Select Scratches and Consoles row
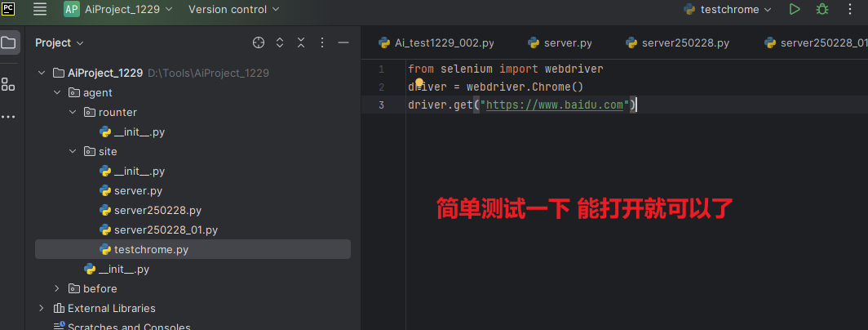This screenshot has height=330, width=868. [193, 325]
